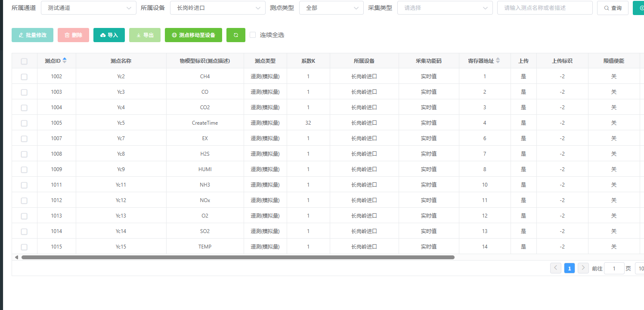Enable the 连续全选 checkbox
The image size is (644, 310).
coord(253,35)
